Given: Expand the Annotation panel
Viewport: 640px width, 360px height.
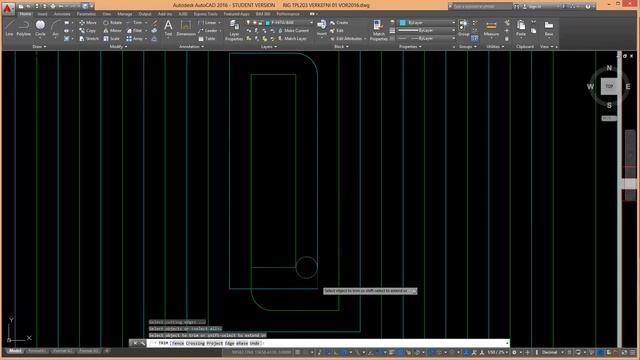Looking at the screenshot, I should click(191, 47).
